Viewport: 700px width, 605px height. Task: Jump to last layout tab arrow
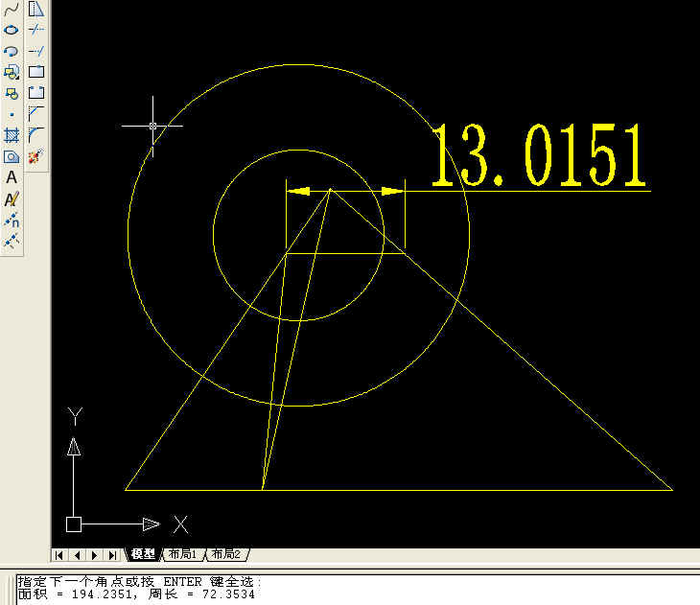click(112, 555)
